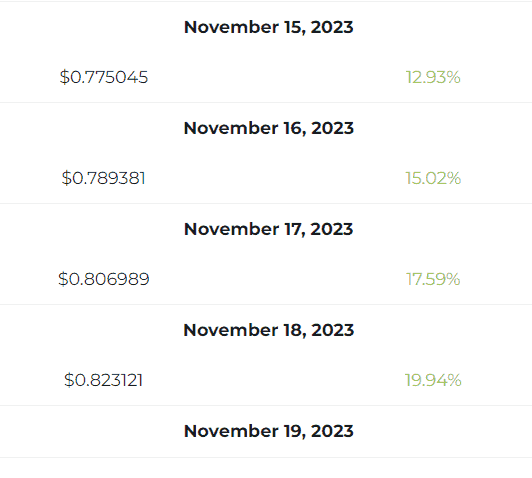Click the percent symbol in 17.59%
Screen dimensions: 532x478
(x=453, y=279)
